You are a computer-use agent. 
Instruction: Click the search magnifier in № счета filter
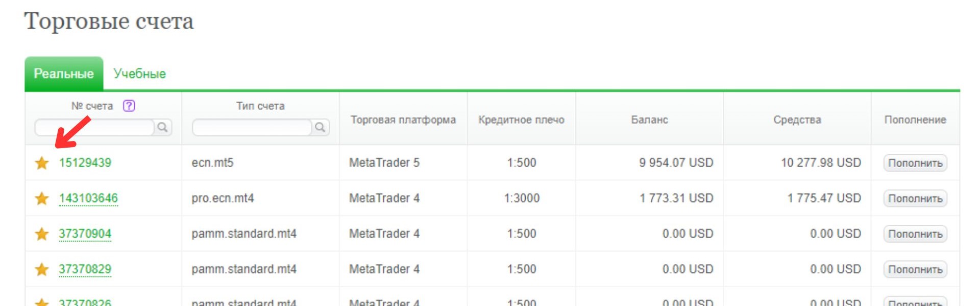(x=163, y=127)
